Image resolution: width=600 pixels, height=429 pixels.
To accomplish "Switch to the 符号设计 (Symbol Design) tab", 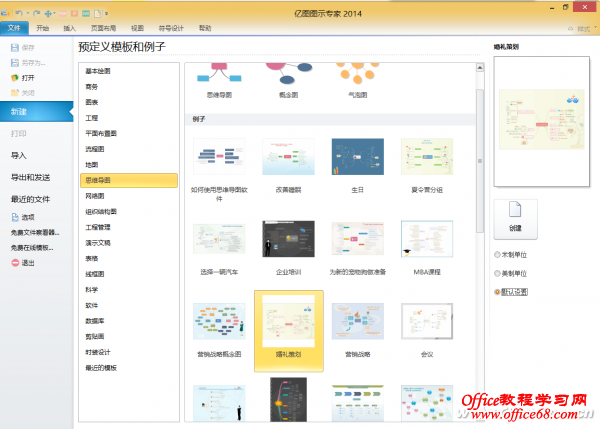I will pyautogui.click(x=171, y=28).
